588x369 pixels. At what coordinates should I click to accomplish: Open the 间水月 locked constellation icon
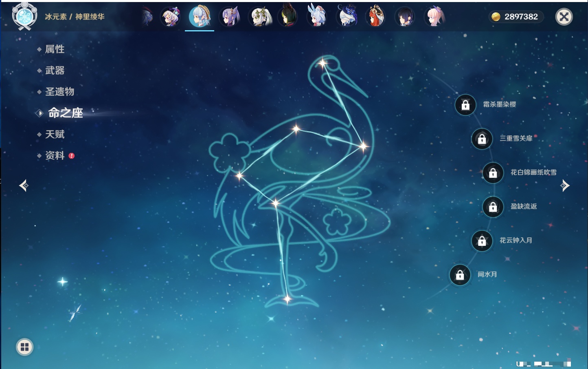click(460, 275)
